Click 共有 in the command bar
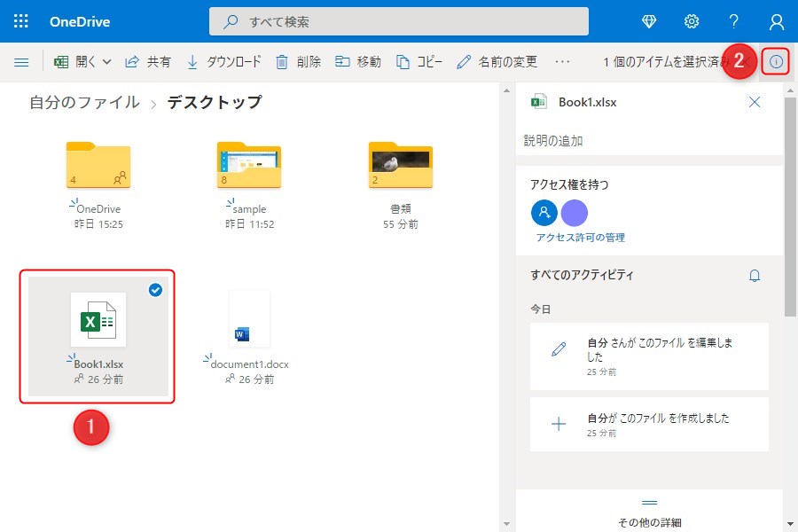This screenshot has width=798, height=532. coord(148,62)
